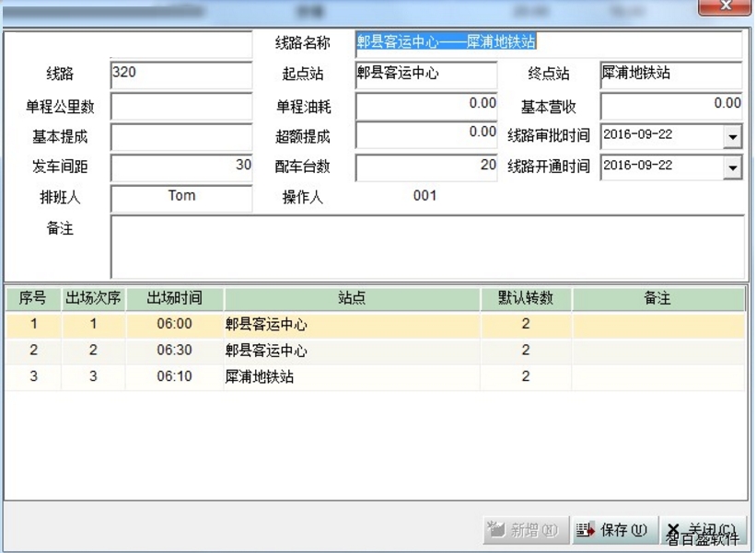
Task: Click the 配车台数 field showing 20
Action: 426,167
